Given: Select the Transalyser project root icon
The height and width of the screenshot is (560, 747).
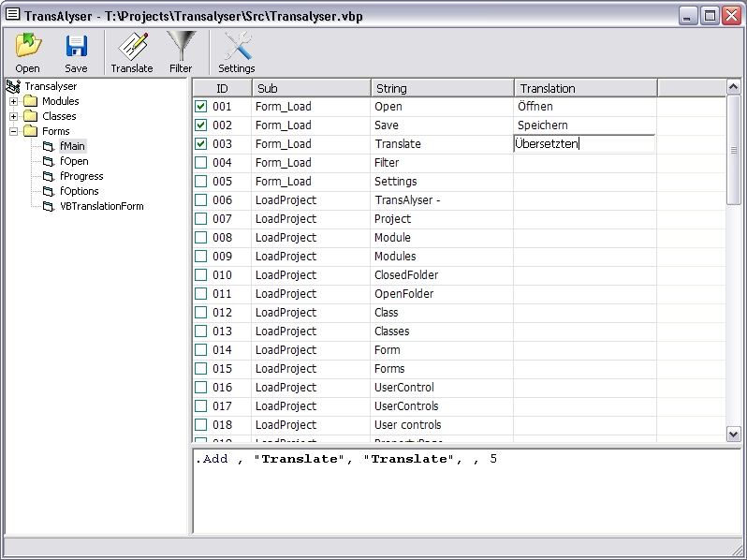Looking at the screenshot, I should pos(14,86).
